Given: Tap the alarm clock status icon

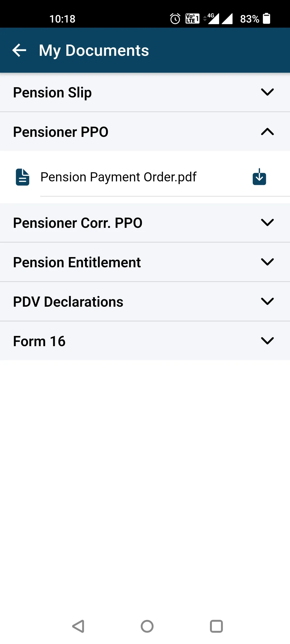Looking at the screenshot, I should tap(175, 19).
